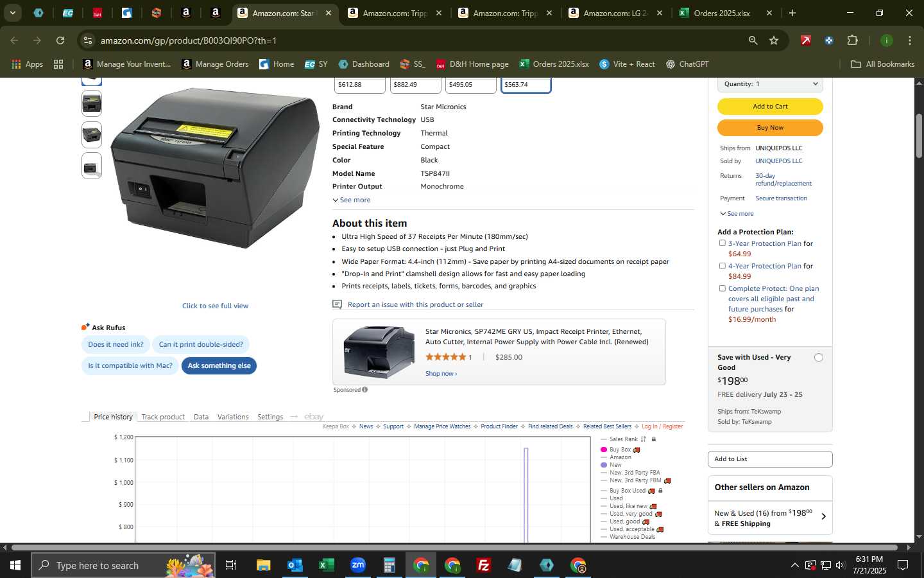
Task: Click the sponsored Shop now link
Action: (x=441, y=374)
